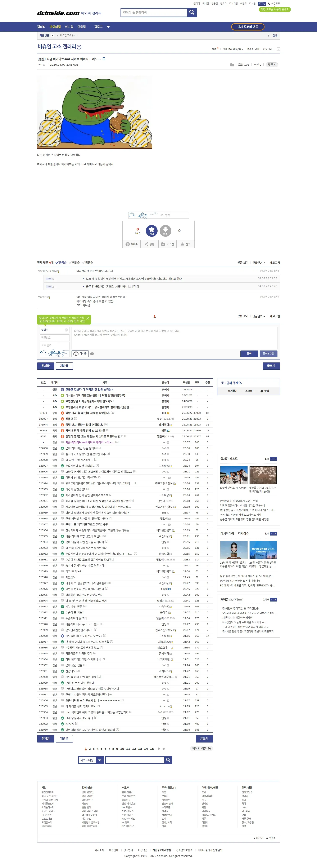Click the next pages arrow after page 15

[x=159, y=749]
